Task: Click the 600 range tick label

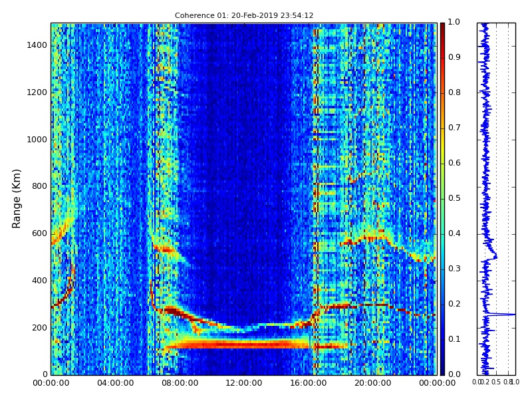Action: point(39,234)
